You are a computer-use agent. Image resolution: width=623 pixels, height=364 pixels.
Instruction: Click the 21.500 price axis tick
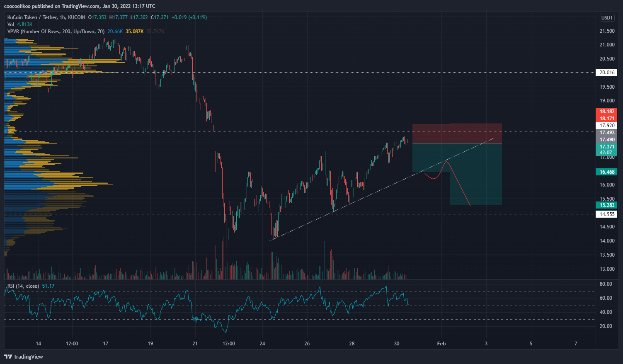607,31
